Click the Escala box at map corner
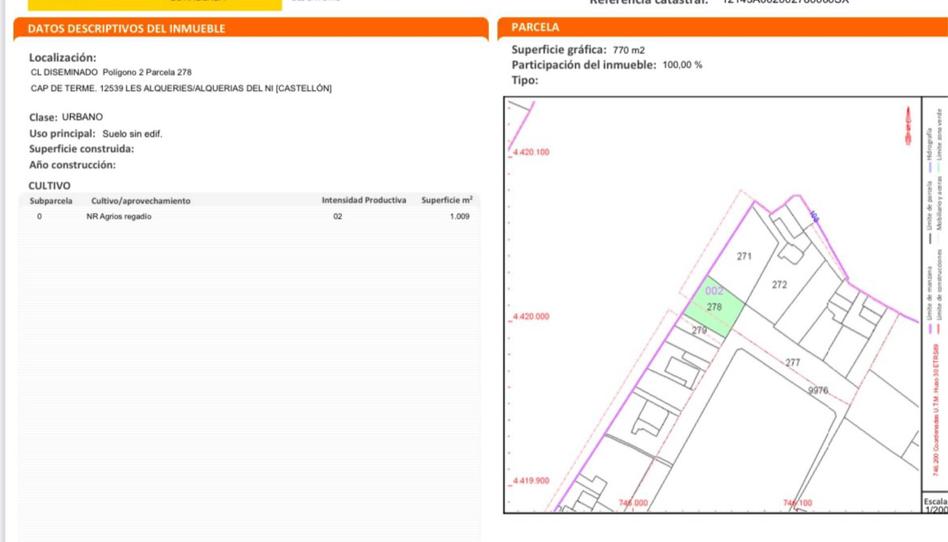 935,504
